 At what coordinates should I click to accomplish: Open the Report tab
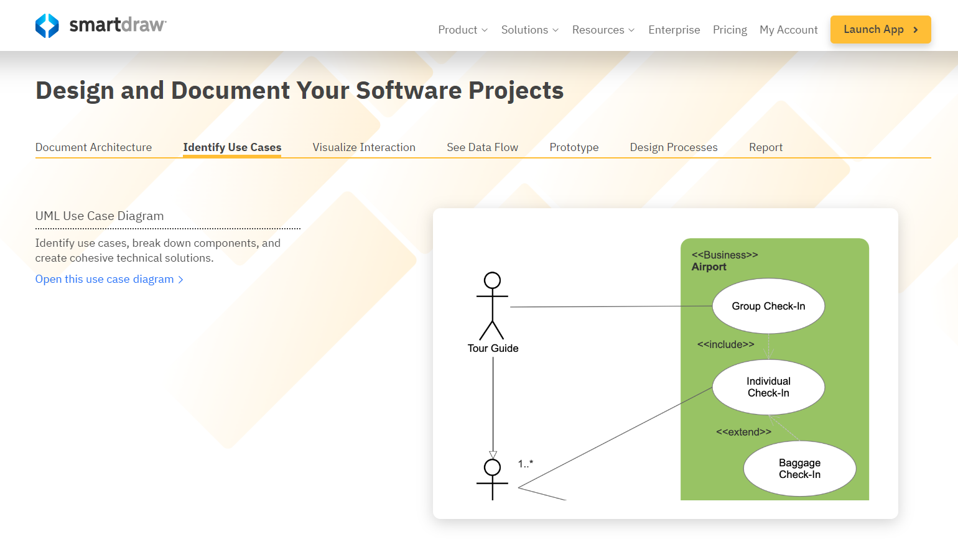click(766, 147)
